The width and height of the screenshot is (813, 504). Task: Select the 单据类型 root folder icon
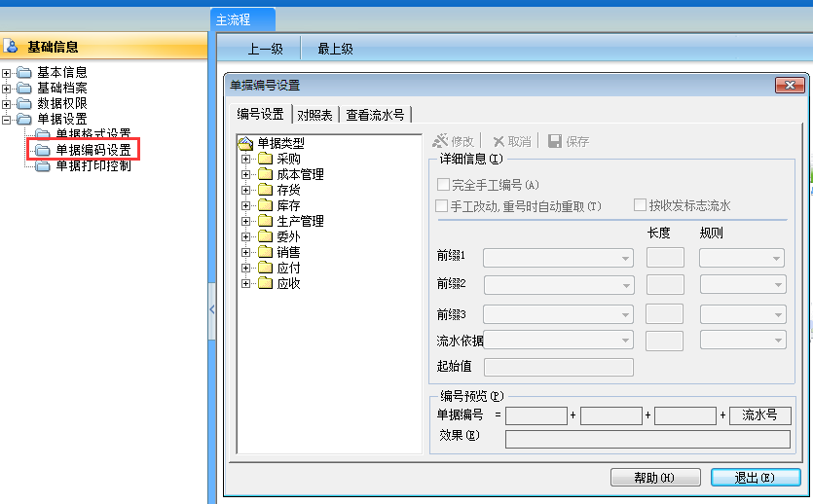pyautogui.click(x=246, y=143)
